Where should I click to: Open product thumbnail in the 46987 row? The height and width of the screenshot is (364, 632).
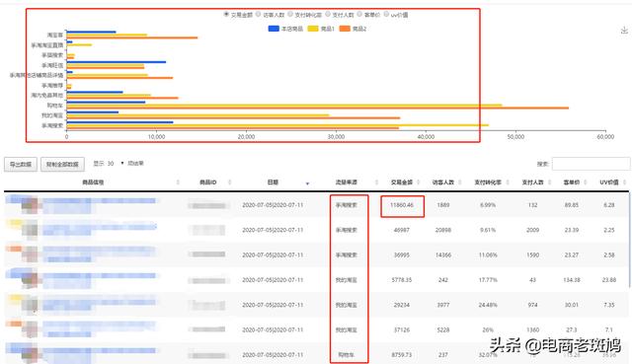click(30, 230)
